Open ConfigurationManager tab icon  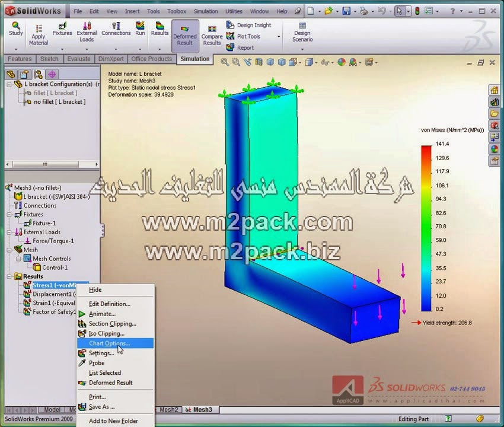pos(39,75)
